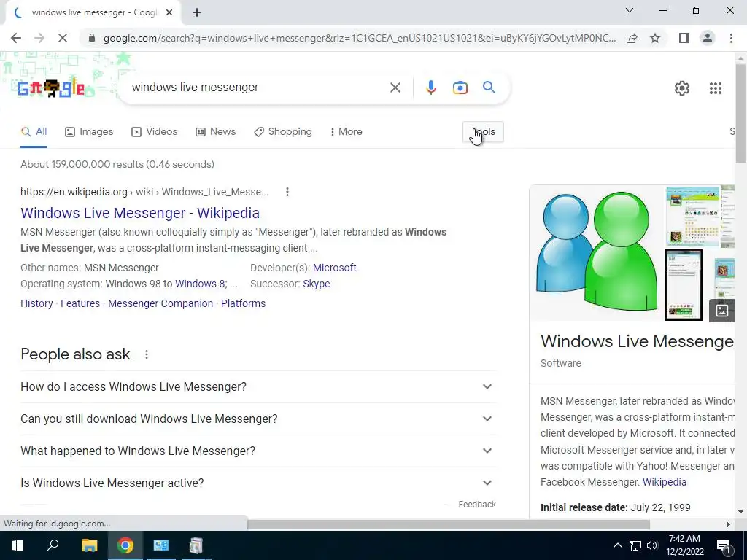Expand 'Can you still download Windows Live Messenger?'
Image resolution: width=747 pixels, height=560 pixels.
(258, 419)
